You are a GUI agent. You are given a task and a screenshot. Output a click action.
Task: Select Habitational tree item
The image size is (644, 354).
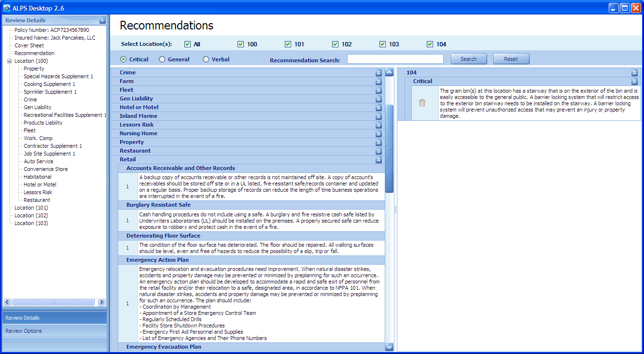coord(38,177)
